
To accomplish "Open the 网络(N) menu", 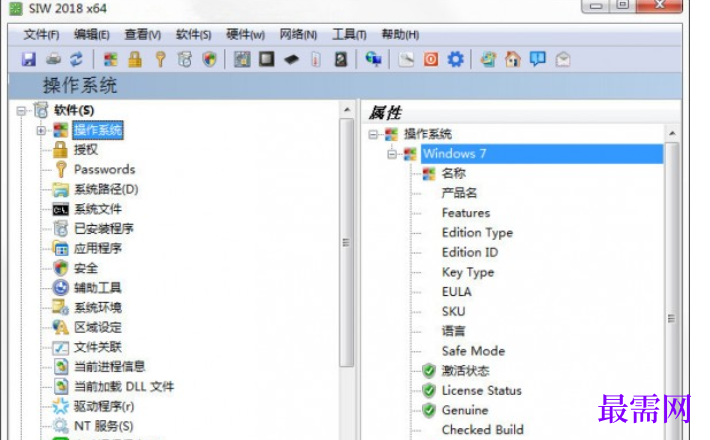I will pos(298,34).
